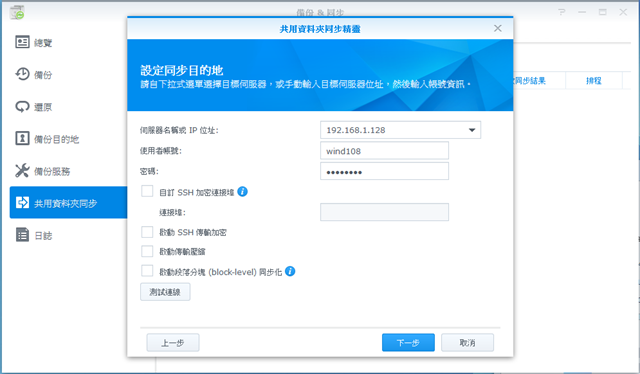
Task: Click the 使用者帳號 label
Action: [x=161, y=151]
